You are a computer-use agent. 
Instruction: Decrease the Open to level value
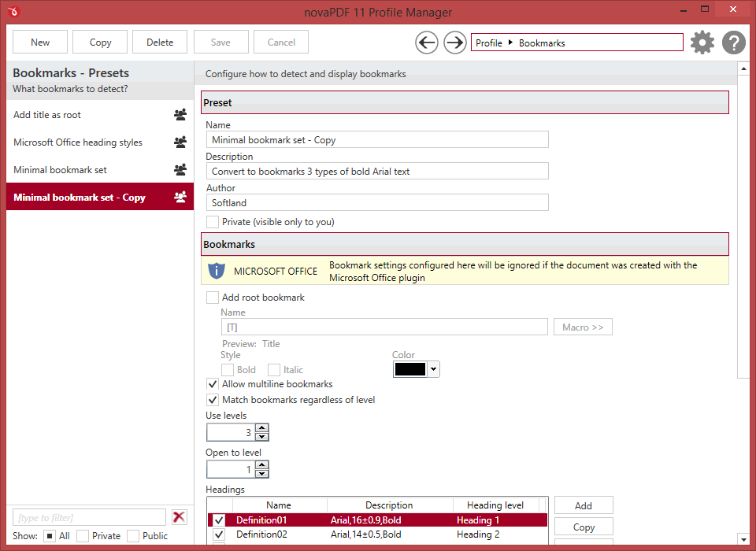tap(261, 473)
